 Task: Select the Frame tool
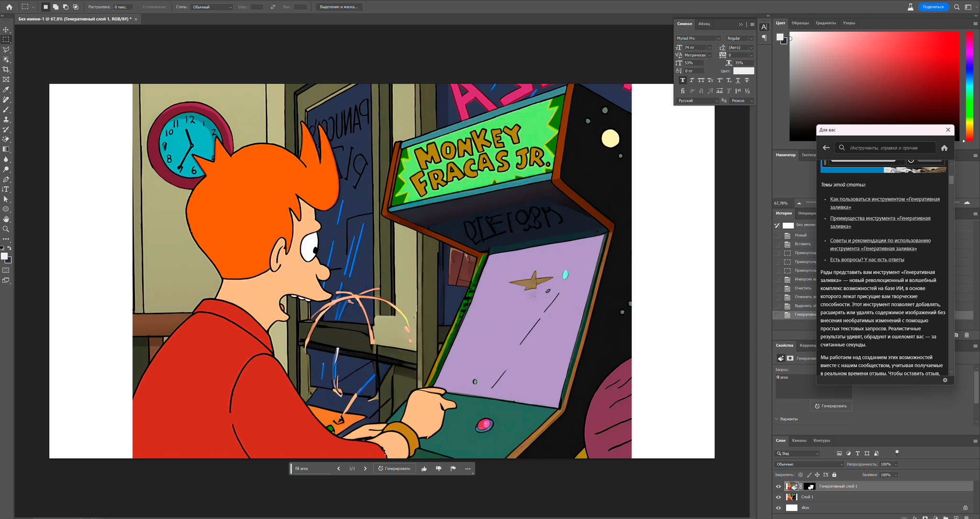pyautogui.click(x=6, y=79)
